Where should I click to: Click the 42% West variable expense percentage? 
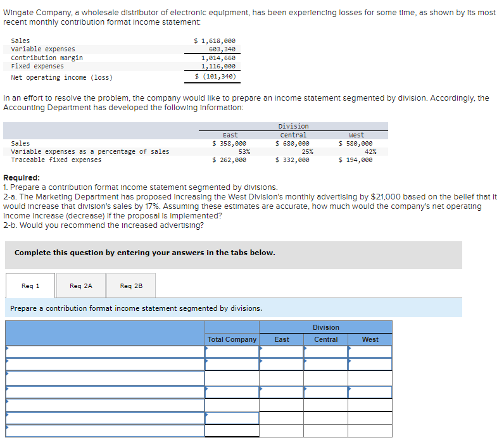pyautogui.click(x=370, y=151)
